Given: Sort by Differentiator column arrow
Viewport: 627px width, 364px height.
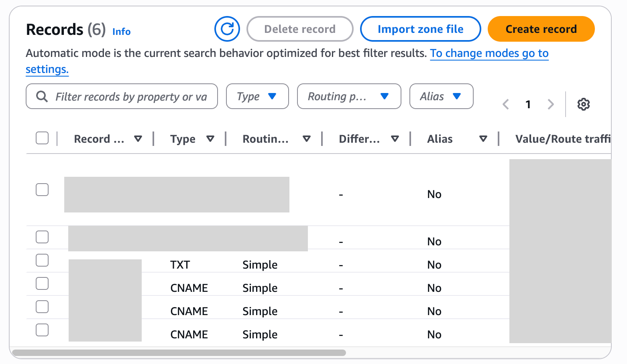Looking at the screenshot, I should (395, 139).
